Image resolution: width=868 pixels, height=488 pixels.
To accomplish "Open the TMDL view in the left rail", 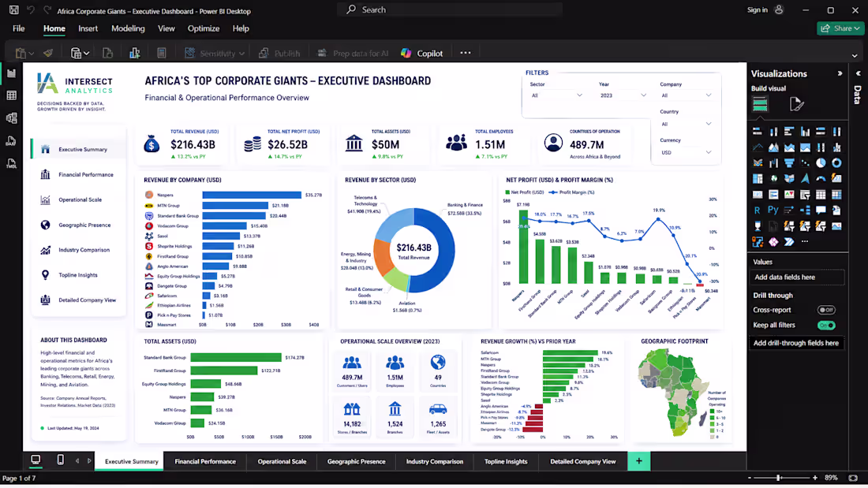I will click(11, 163).
